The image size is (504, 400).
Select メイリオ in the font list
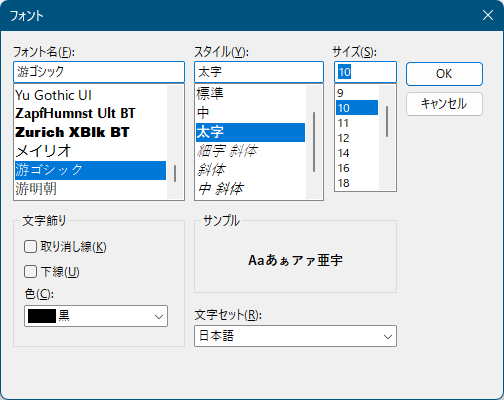coord(90,151)
